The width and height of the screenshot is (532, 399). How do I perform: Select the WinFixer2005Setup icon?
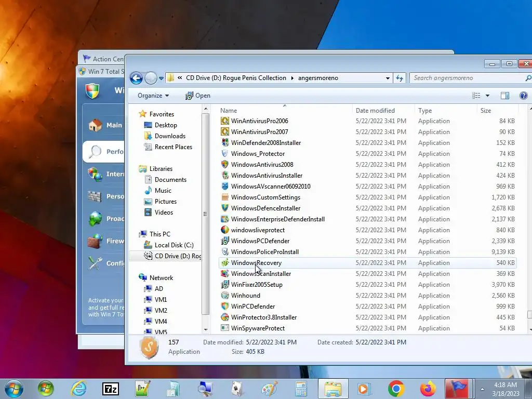point(224,284)
